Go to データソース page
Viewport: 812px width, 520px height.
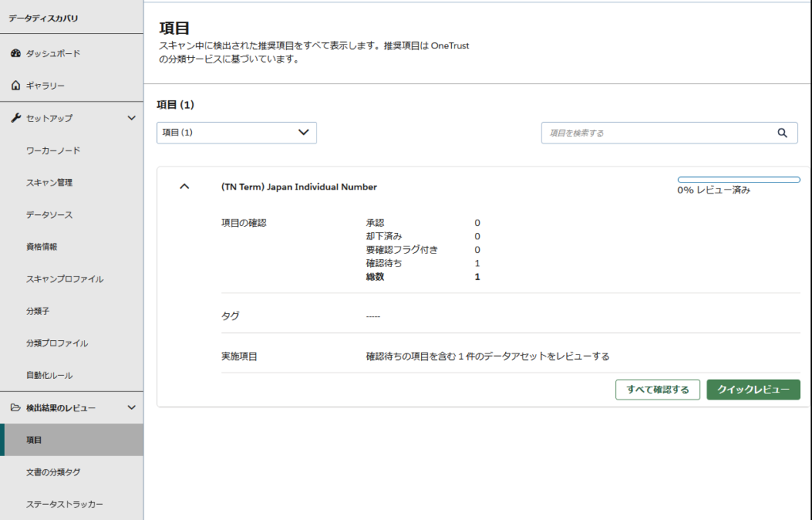(x=49, y=215)
